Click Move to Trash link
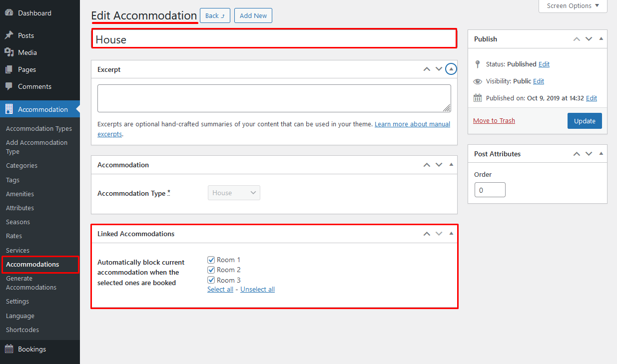 pyautogui.click(x=494, y=120)
